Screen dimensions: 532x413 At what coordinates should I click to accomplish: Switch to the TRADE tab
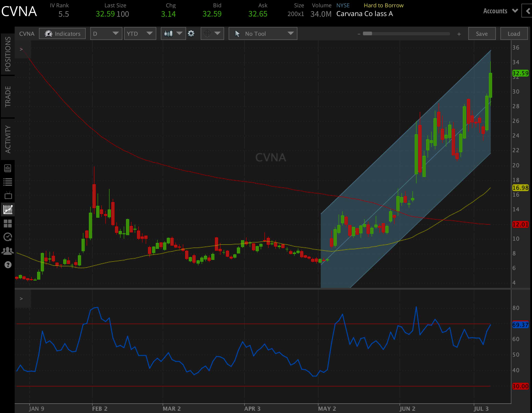point(8,96)
